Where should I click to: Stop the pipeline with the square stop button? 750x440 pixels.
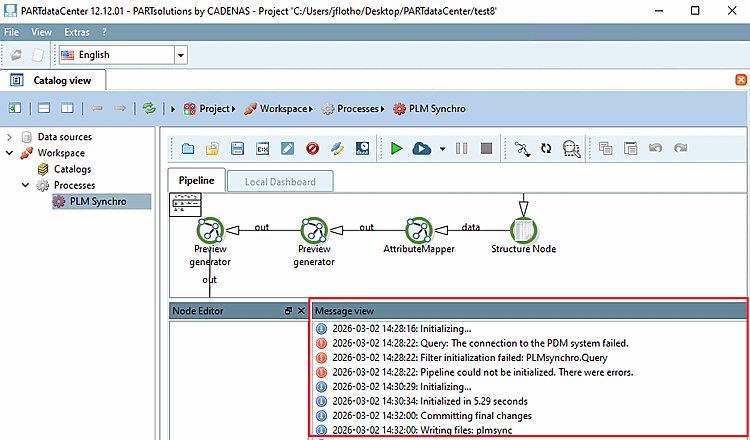[486, 149]
